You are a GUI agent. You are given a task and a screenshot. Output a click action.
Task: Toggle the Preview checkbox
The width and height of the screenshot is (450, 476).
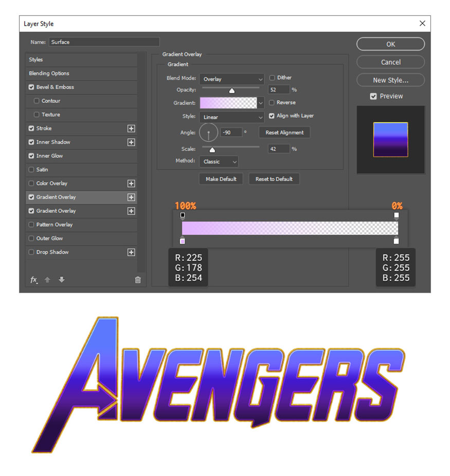pos(373,96)
